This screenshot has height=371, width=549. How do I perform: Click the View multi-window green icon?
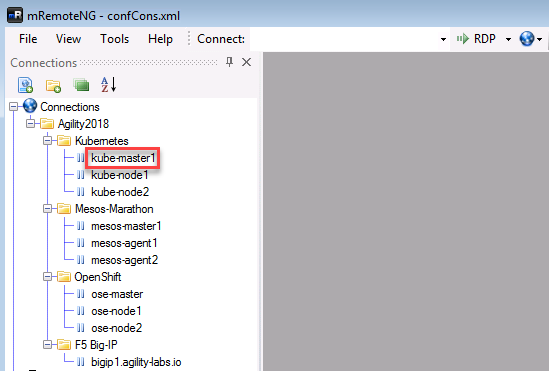tap(81, 85)
